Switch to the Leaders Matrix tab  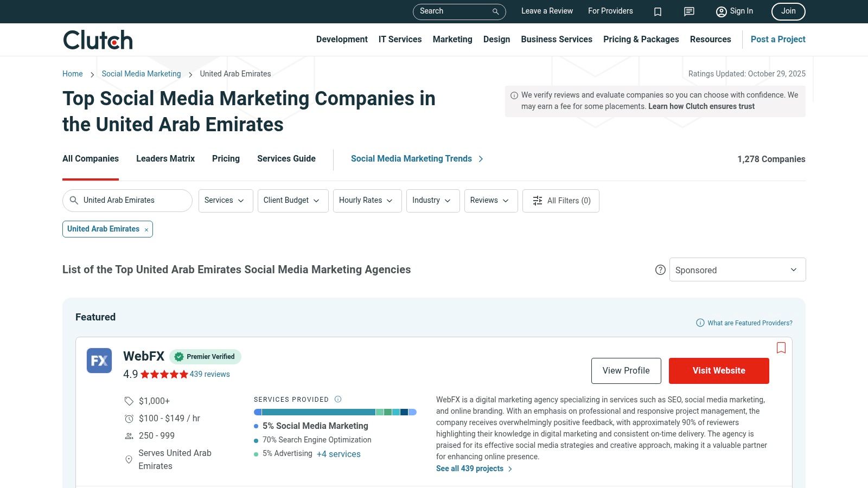[x=165, y=159]
